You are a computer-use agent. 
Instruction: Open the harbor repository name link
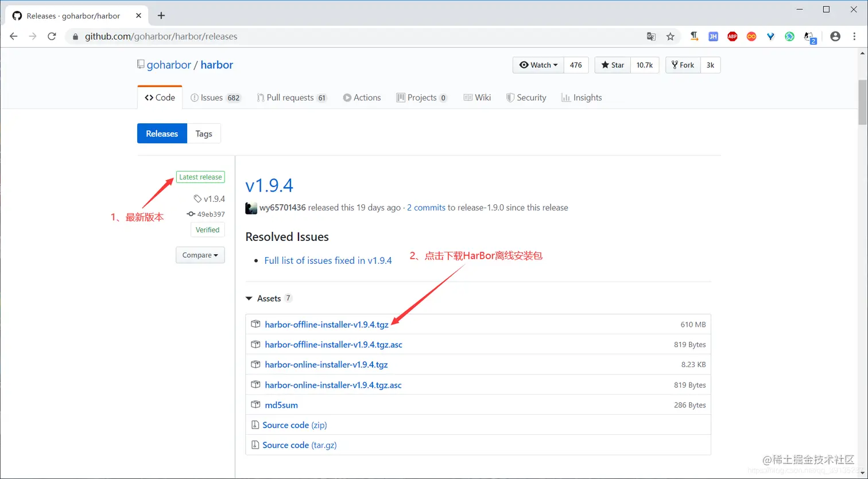[x=217, y=65]
